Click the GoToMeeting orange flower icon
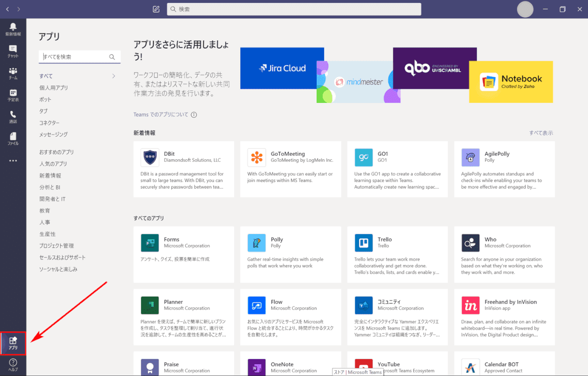The height and width of the screenshot is (376, 588). click(x=256, y=157)
